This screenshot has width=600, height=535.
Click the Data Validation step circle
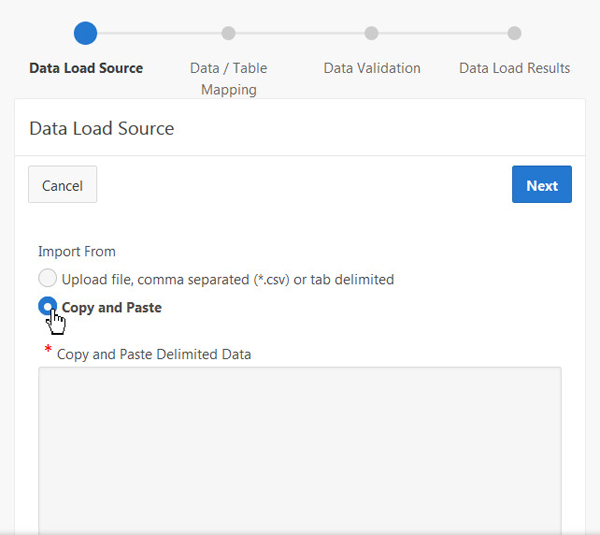(371, 33)
